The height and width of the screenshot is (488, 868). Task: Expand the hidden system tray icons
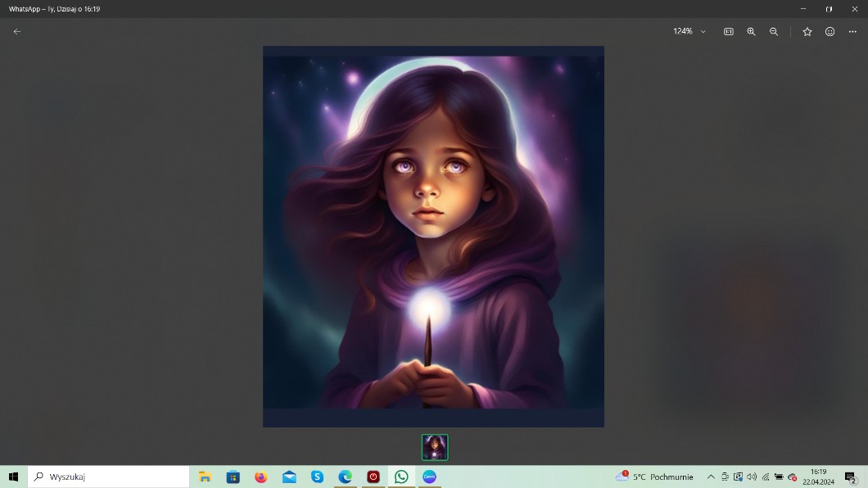click(711, 477)
